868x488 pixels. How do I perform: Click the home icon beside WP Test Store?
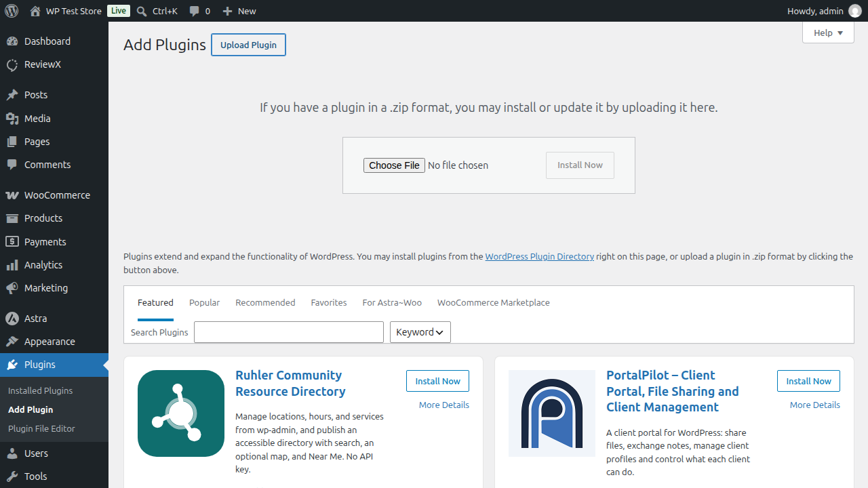point(35,11)
